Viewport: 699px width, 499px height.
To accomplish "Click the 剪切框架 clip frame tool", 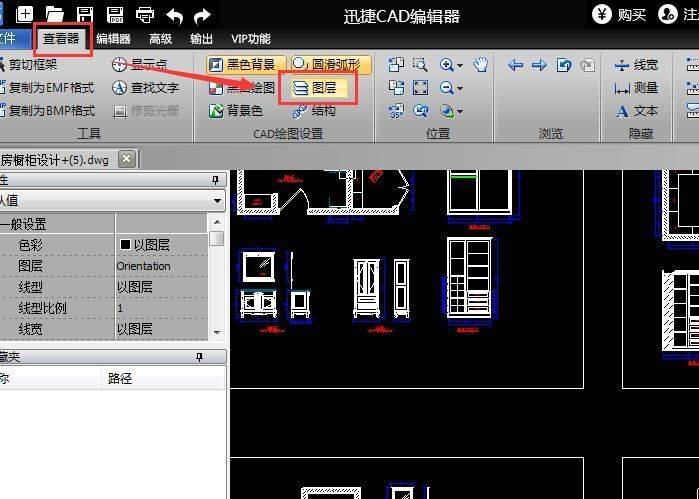I will (x=28, y=65).
